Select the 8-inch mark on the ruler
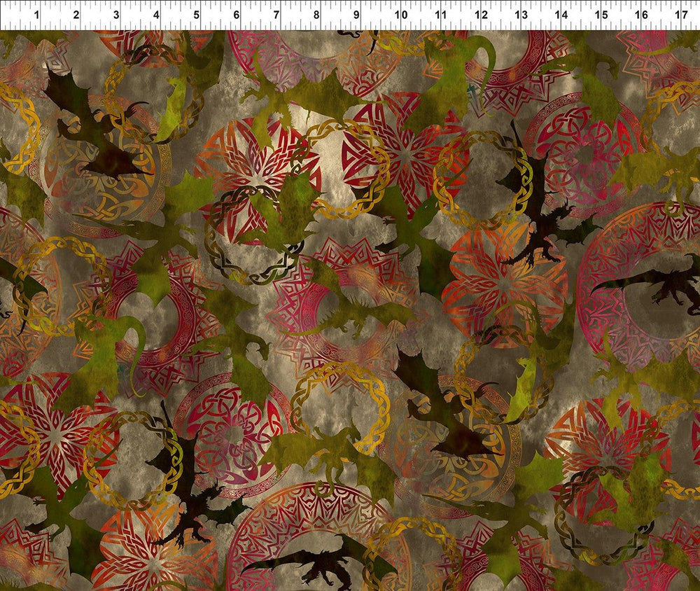Viewport: 700px width, 591px height. click(x=316, y=14)
